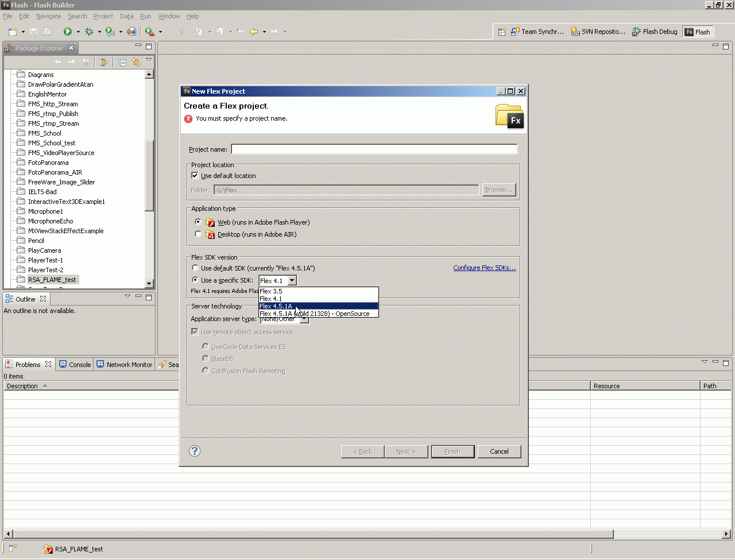Click the Cancel button in dialog
The width and height of the screenshot is (735, 560).
point(499,451)
